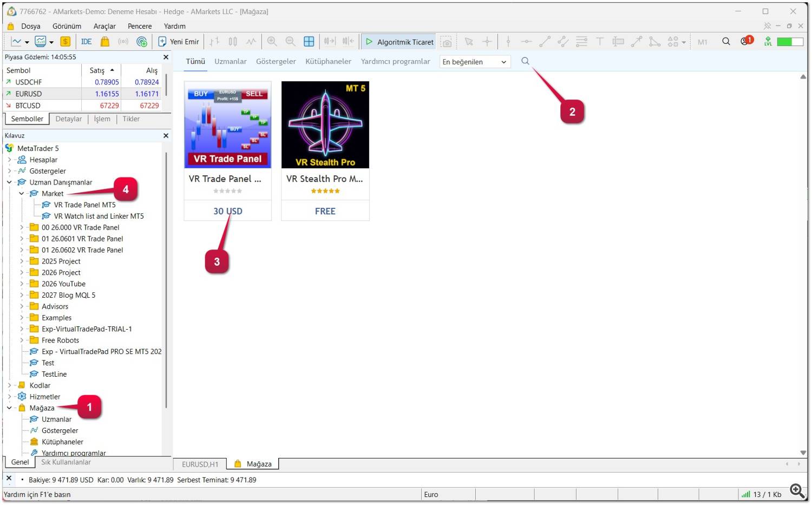The height and width of the screenshot is (505, 812).
Task: Switch chart to line chart icon
Action: pos(251,42)
